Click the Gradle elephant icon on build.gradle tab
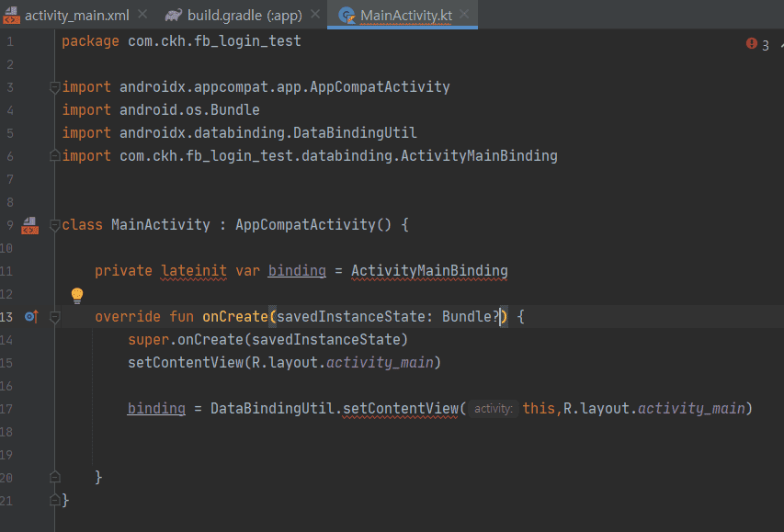Screen dimensions: 784x532 tap(174, 15)
